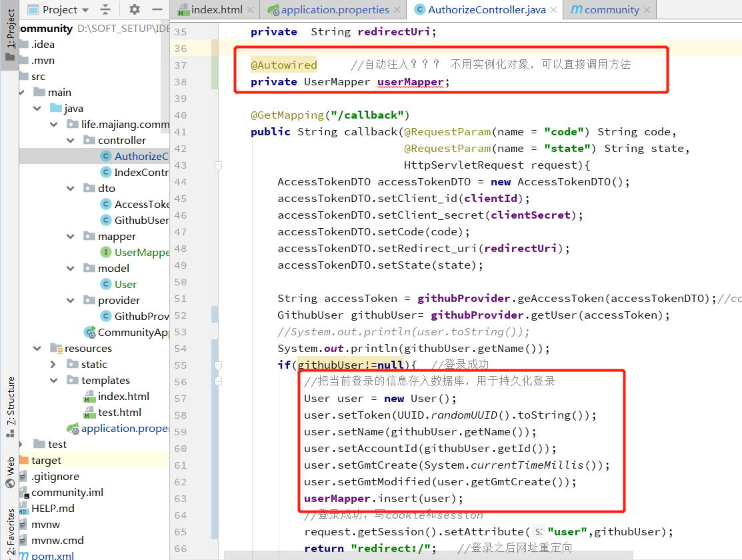
Task: Close the application.properties tab
Action: (x=397, y=10)
